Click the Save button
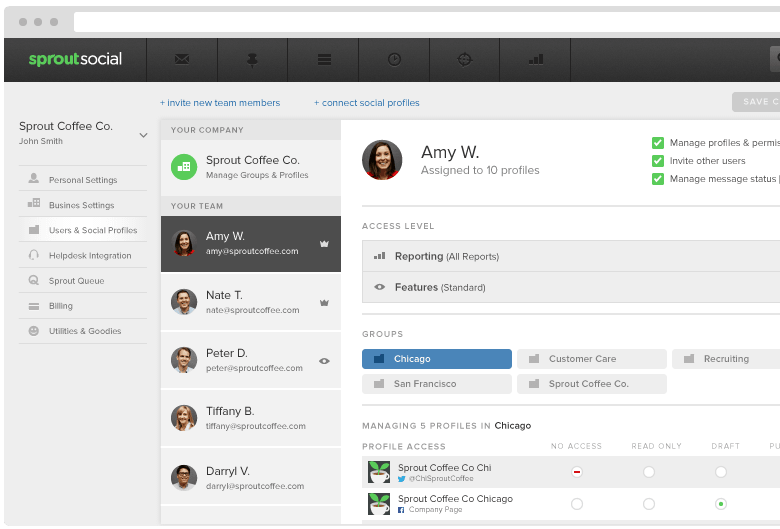 [x=756, y=102]
